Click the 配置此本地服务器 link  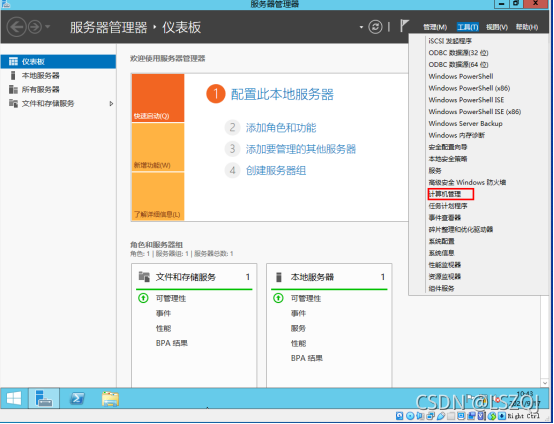[x=282, y=94]
